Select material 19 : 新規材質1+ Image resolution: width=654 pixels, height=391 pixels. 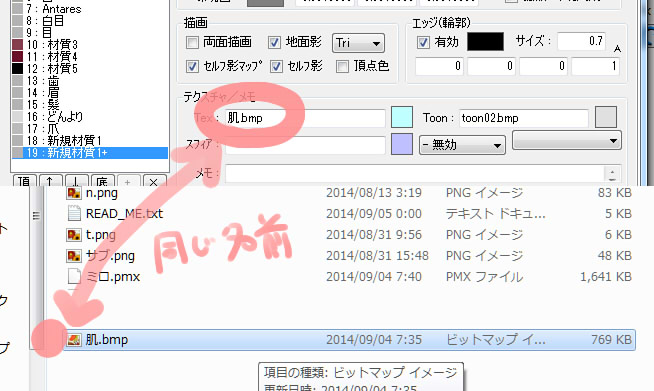(90, 153)
